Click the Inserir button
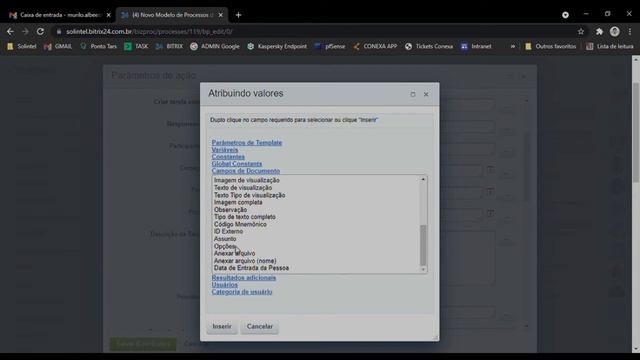 [x=222, y=327]
